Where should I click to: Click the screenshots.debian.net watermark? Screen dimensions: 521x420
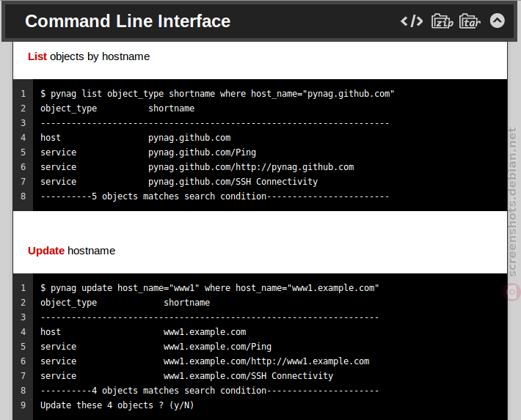coord(513,202)
